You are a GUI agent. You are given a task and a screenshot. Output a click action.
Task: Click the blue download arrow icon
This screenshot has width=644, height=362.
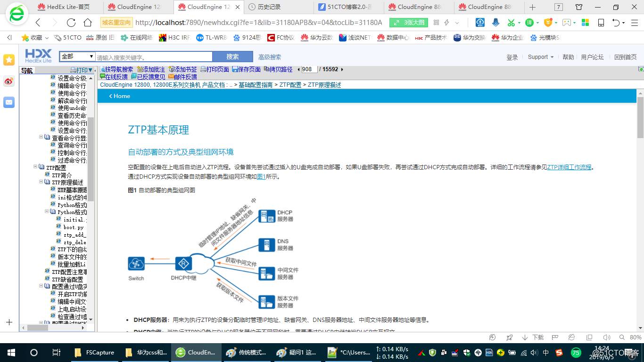[x=495, y=23]
